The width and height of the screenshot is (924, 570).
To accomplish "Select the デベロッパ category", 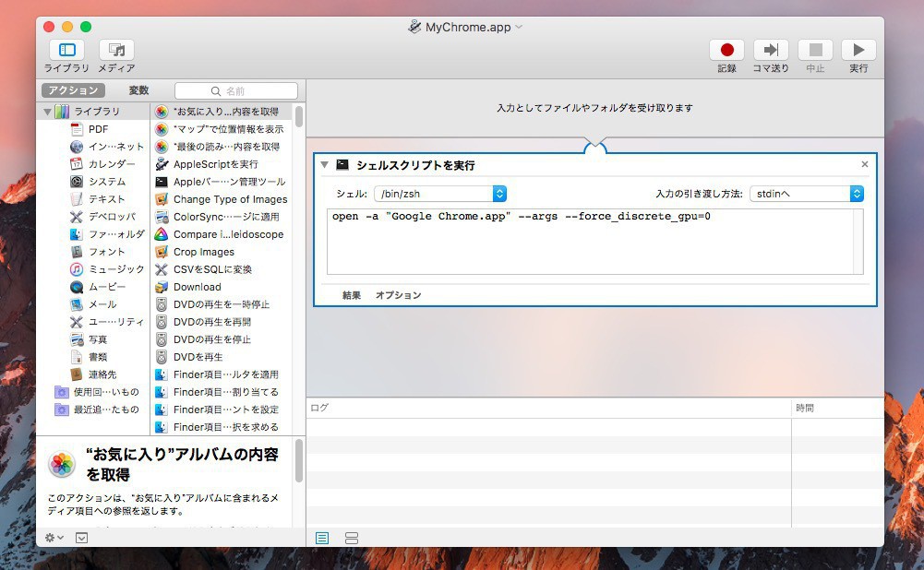I will [x=103, y=217].
